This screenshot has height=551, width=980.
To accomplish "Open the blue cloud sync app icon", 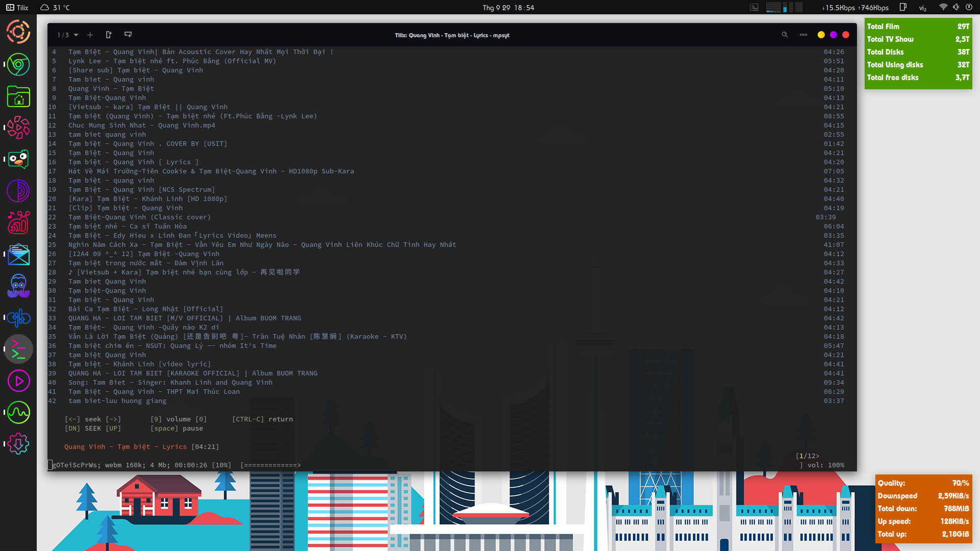I will tap(18, 317).
